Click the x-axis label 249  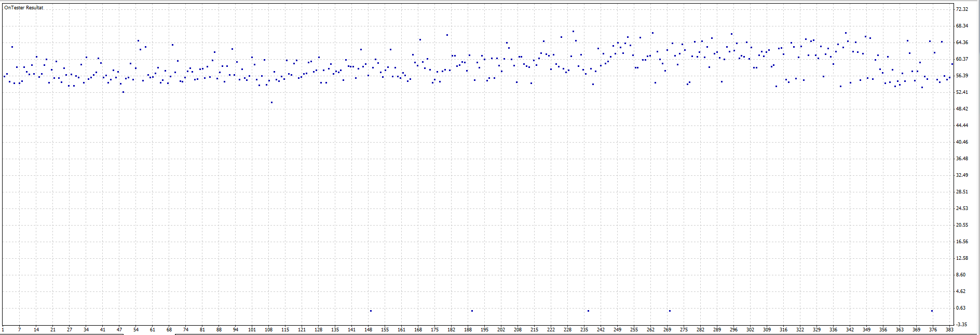(617, 329)
